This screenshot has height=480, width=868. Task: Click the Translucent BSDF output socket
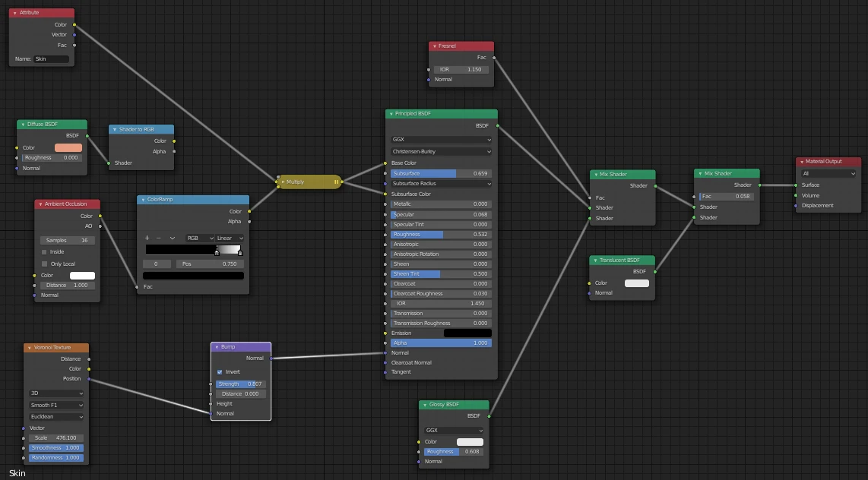[x=654, y=271]
